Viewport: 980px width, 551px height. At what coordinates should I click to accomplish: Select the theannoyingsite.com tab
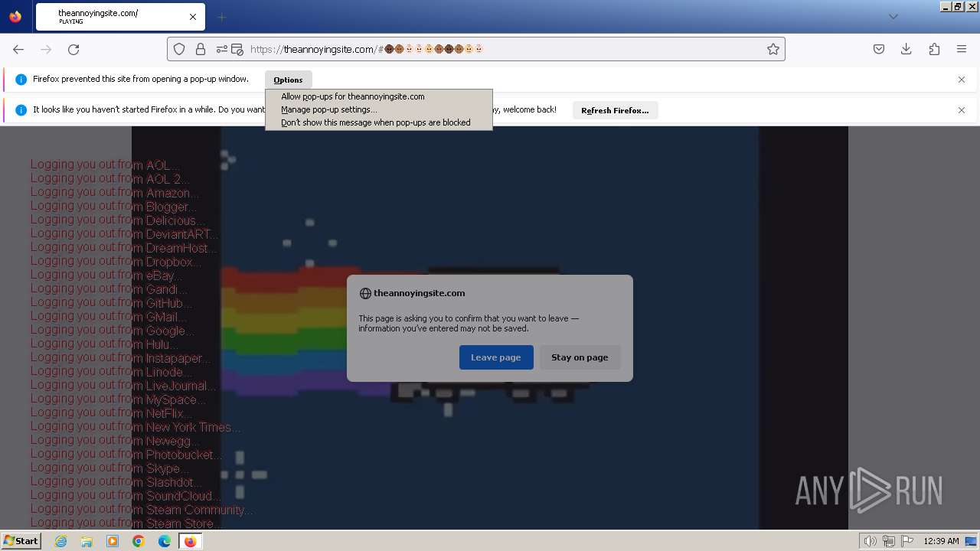click(x=119, y=17)
